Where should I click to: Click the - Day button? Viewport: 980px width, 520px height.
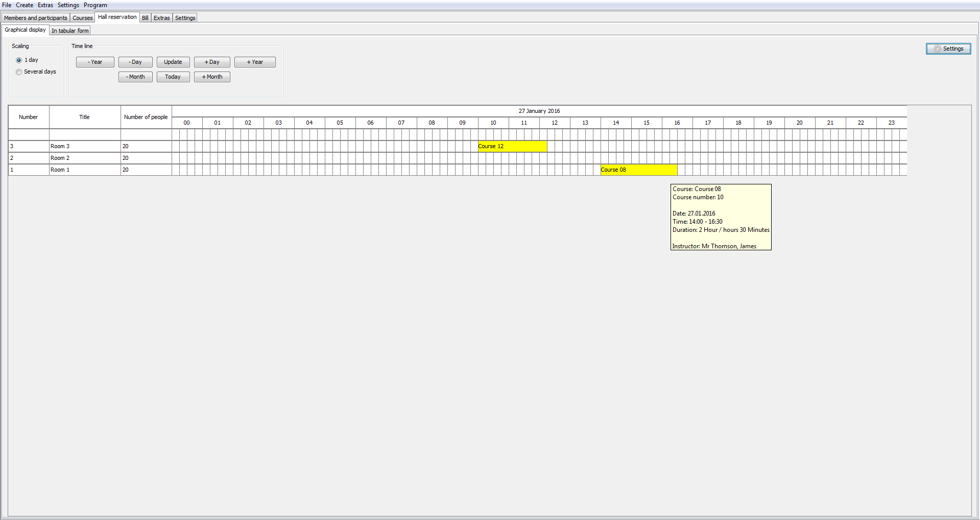135,62
